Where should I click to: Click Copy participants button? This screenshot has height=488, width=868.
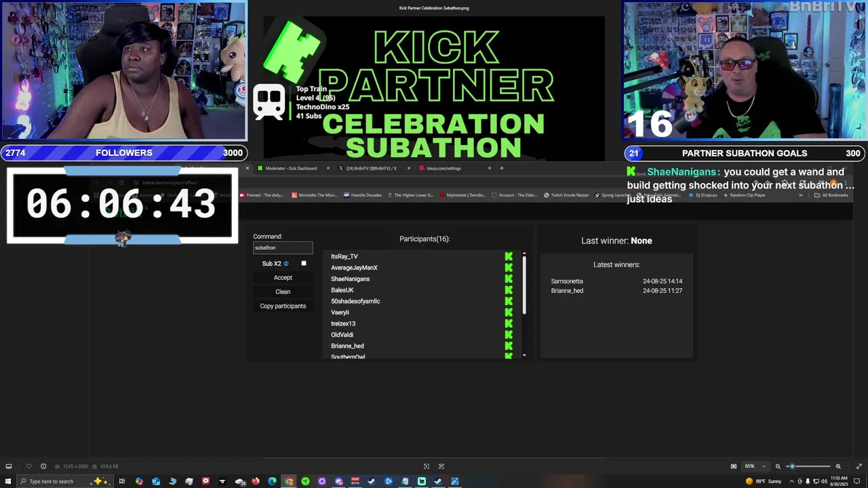coord(283,306)
